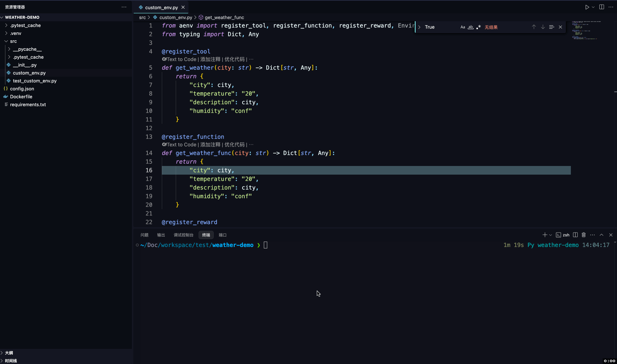Expand the .venv folder
This screenshot has height=364, width=617.
pos(15,33)
